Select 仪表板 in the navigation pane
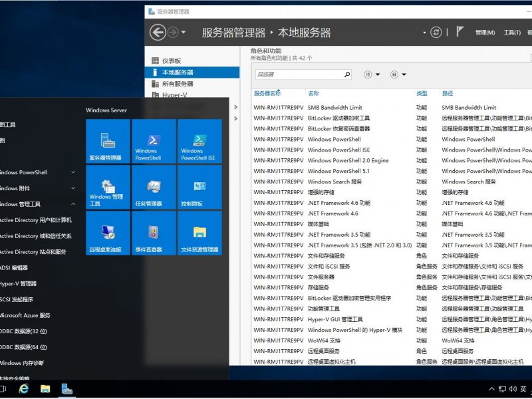This screenshot has height=399, width=532. pos(192,61)
